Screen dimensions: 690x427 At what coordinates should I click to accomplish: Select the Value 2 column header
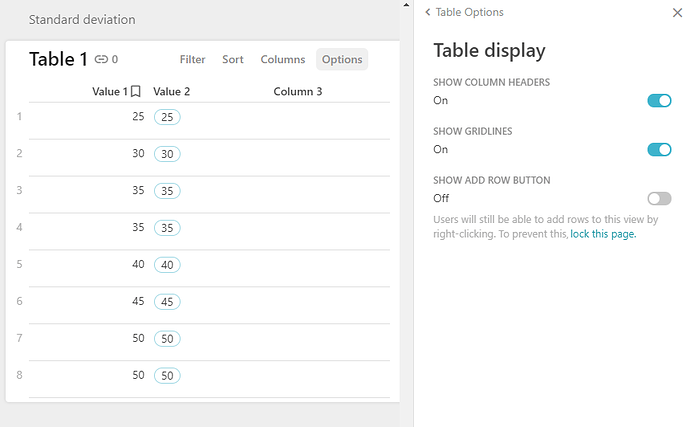(x=172, y=92)
